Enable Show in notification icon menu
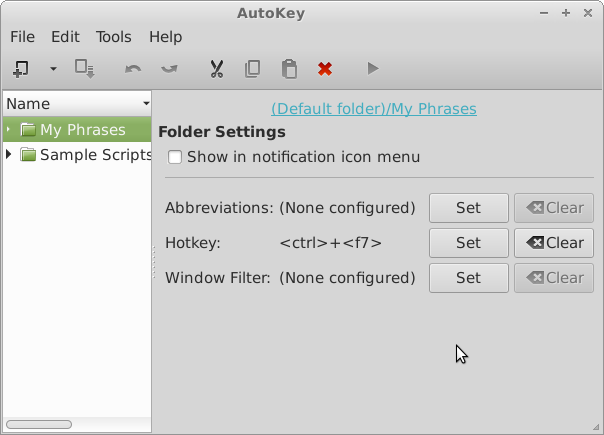Screen dimensions: 604x435 coord(175,157)
